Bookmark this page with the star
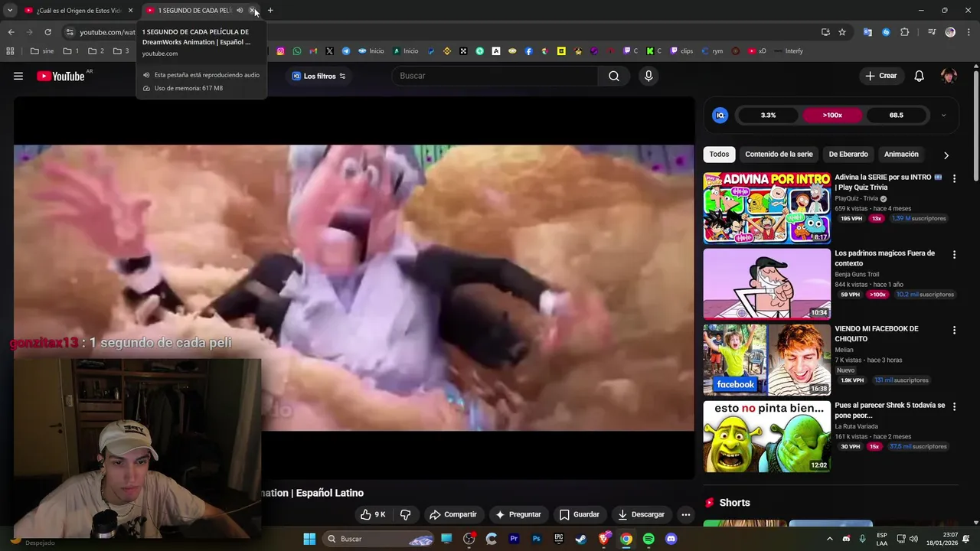 842,32
